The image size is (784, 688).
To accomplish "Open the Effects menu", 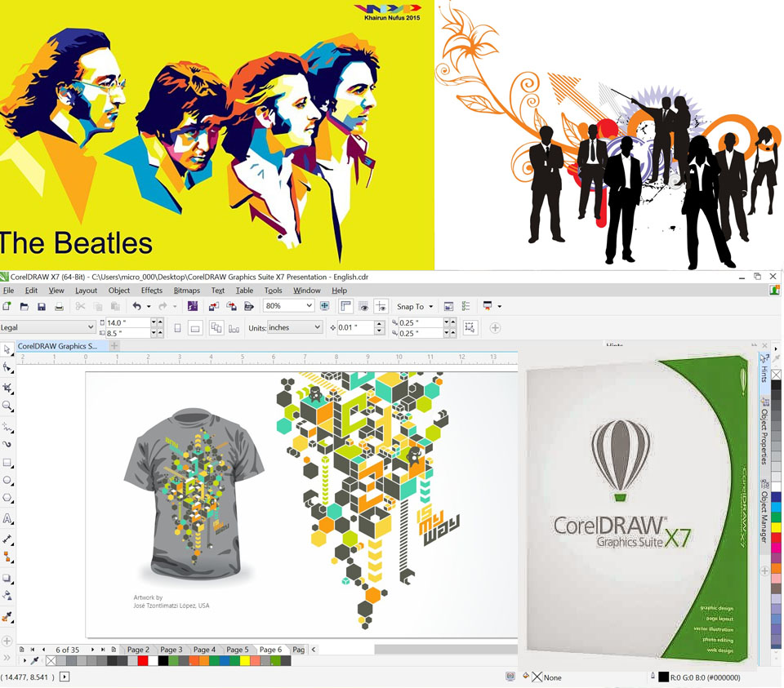I will (x=152, y=291).
